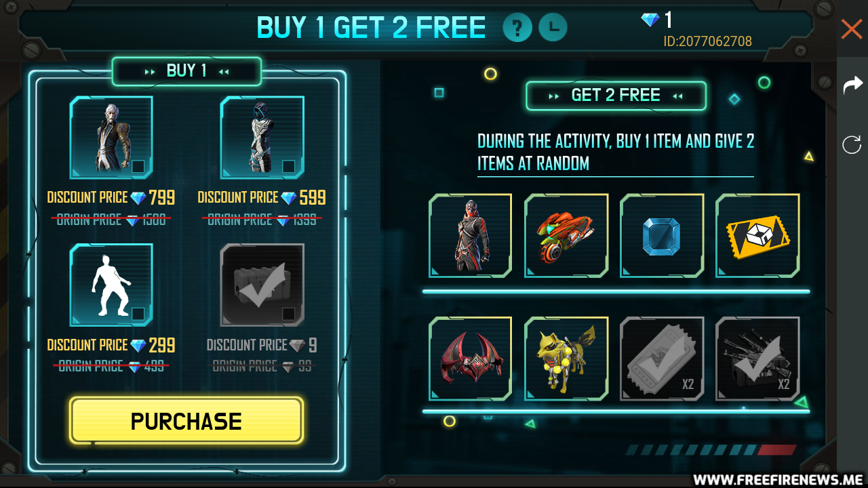
Task: Open the clock history icon
Action: [x=553, y=28]
